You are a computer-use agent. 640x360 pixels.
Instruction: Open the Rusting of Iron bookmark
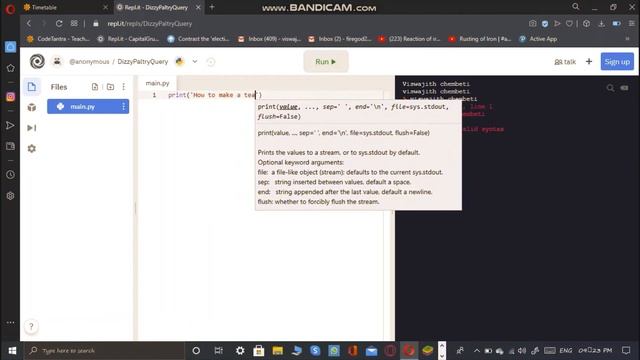pos(480,39)
